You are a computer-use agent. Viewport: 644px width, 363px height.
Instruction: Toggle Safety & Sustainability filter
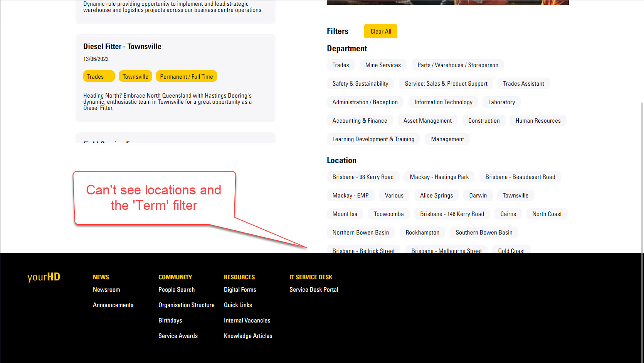[360, 84]
